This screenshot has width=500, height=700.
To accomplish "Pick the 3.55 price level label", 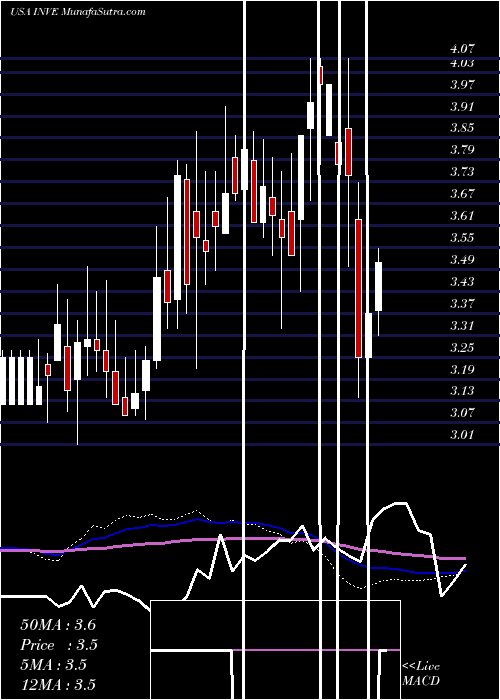I will (462, 238).
